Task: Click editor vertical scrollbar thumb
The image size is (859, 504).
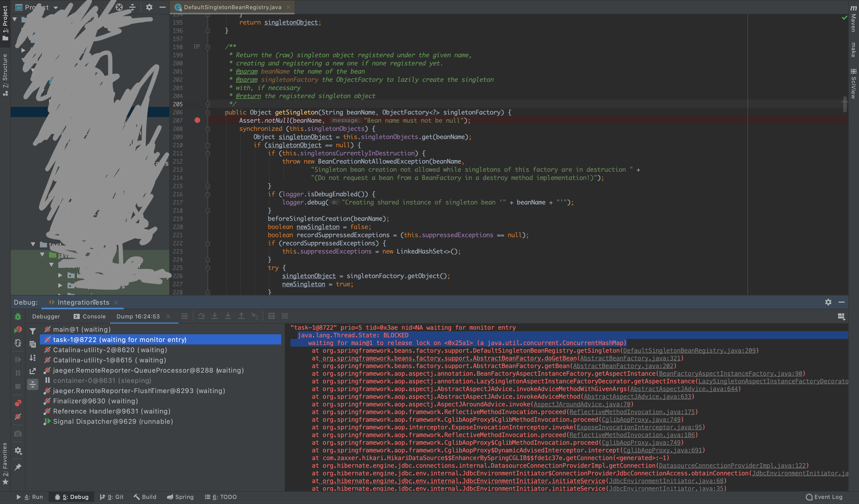Action: click(x=845, y=104)
